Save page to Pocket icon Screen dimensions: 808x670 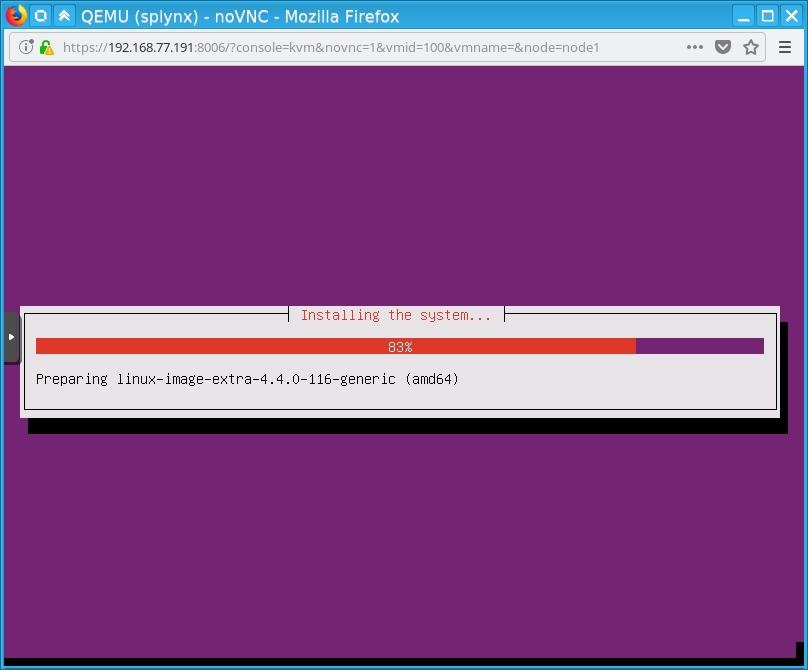(723, 47)
